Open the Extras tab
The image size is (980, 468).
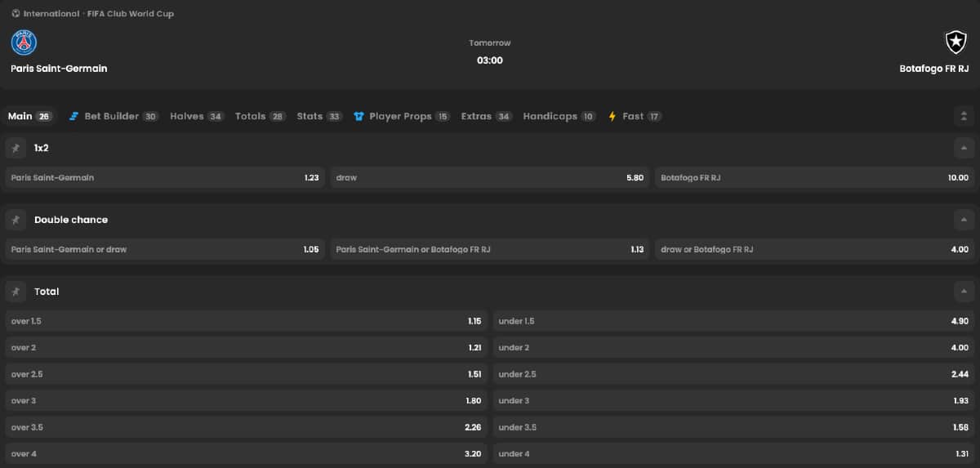487,116
